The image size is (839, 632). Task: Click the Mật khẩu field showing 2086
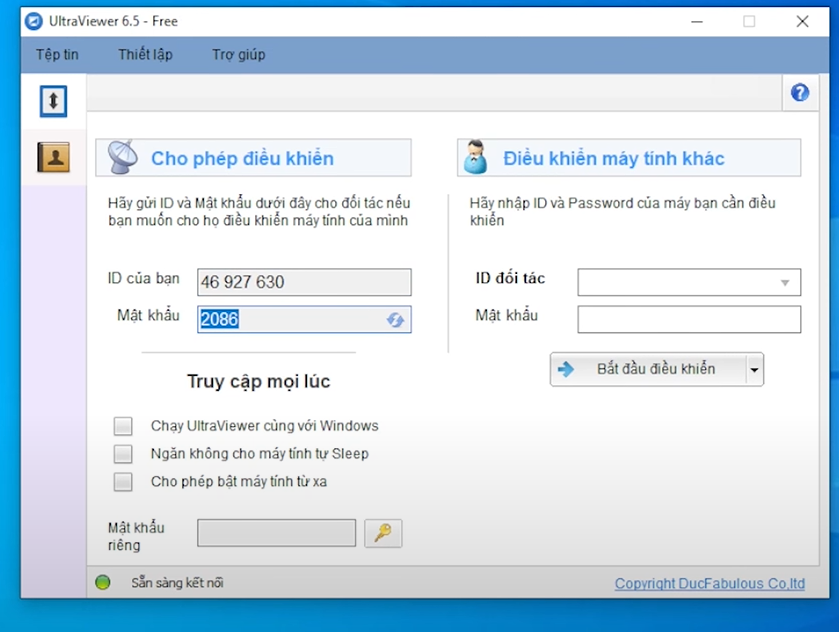(x=304, y=319)
